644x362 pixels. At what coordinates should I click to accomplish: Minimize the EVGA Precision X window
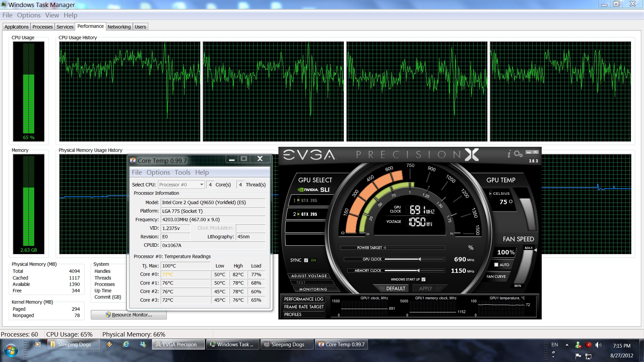coord(529,152)
